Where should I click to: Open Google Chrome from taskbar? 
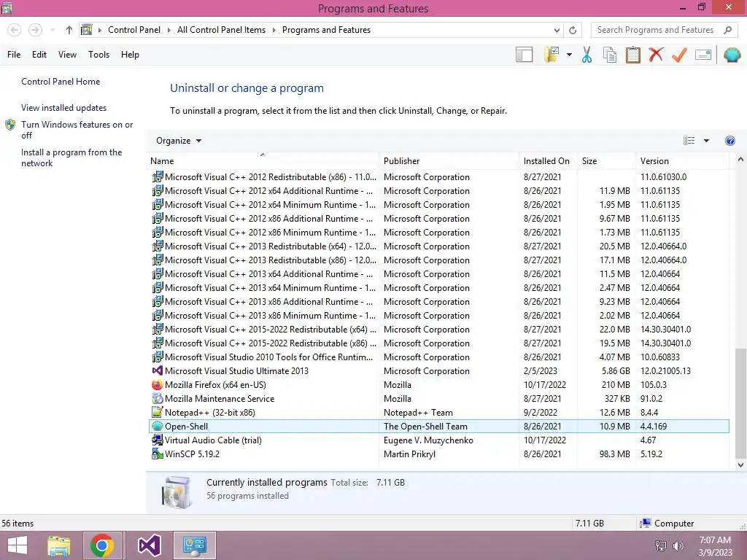(101, 545)
